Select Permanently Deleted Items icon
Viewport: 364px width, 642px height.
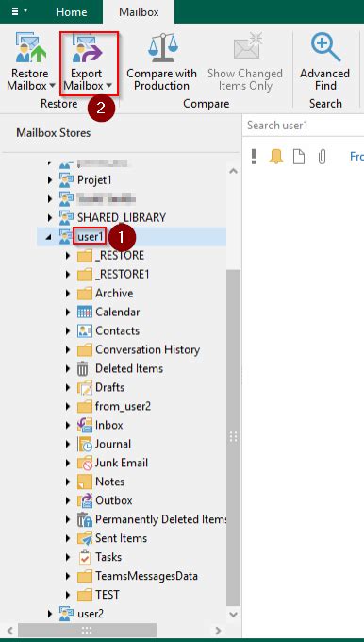85,519
